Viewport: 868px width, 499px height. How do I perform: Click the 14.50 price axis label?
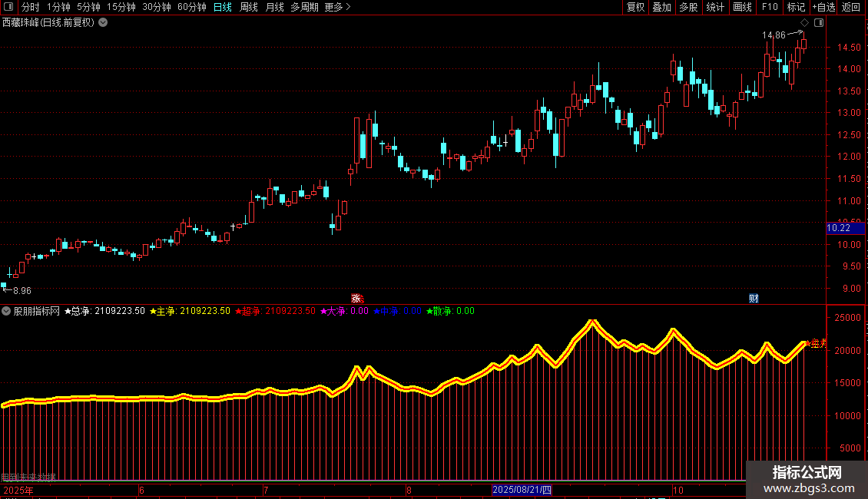(x=849, y=48)
